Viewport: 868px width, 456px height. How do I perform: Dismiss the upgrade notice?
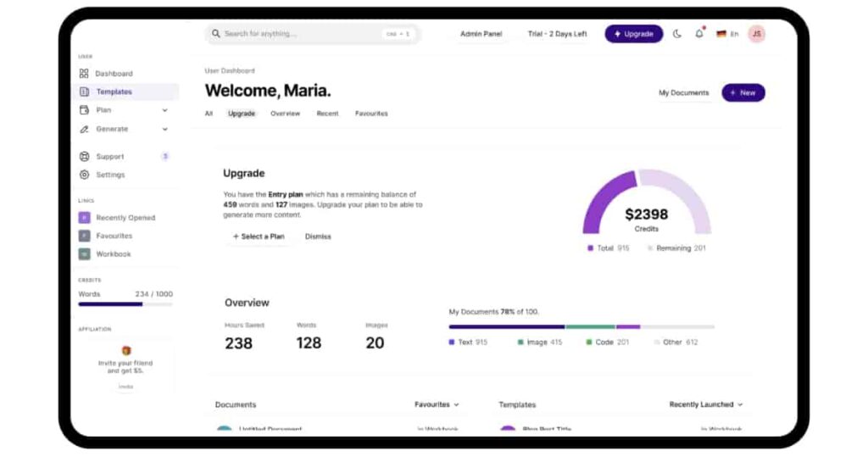(x=318, y=236)
